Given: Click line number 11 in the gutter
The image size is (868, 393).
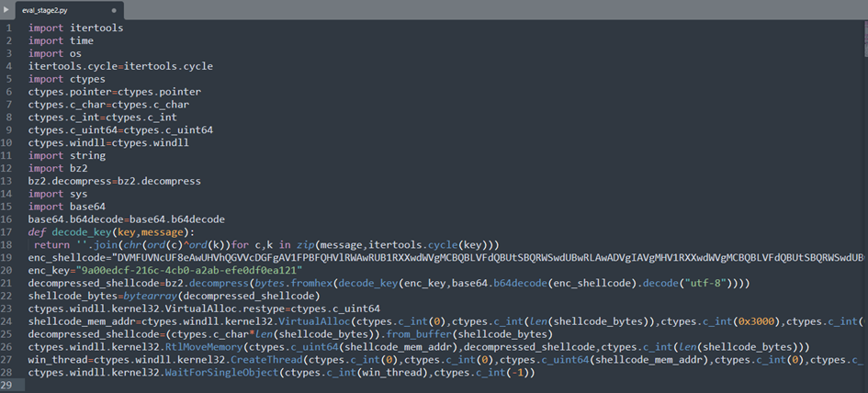Looking at the screenshot, I should 7,155.
